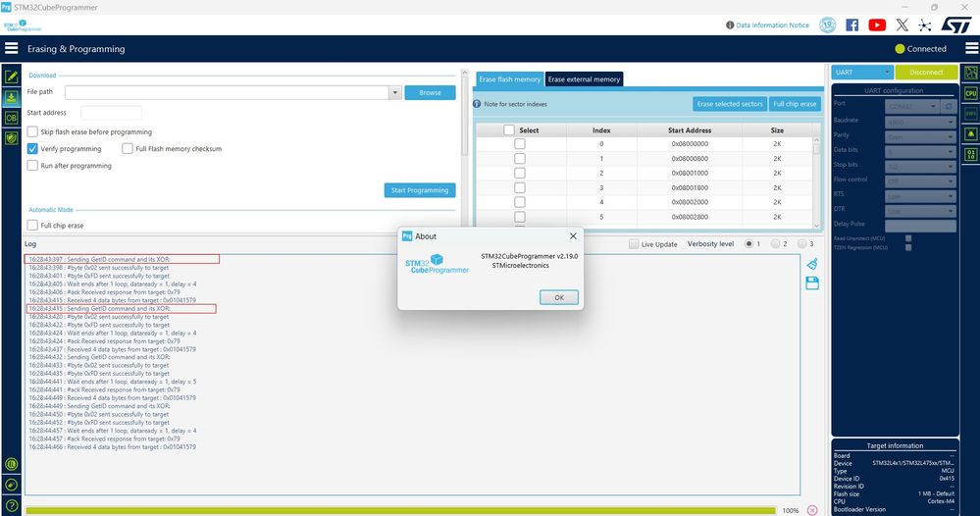This screenshot has width=980, height=516.
Task: Select Verbosity level 3 radio button
Action: coord(801,243)
